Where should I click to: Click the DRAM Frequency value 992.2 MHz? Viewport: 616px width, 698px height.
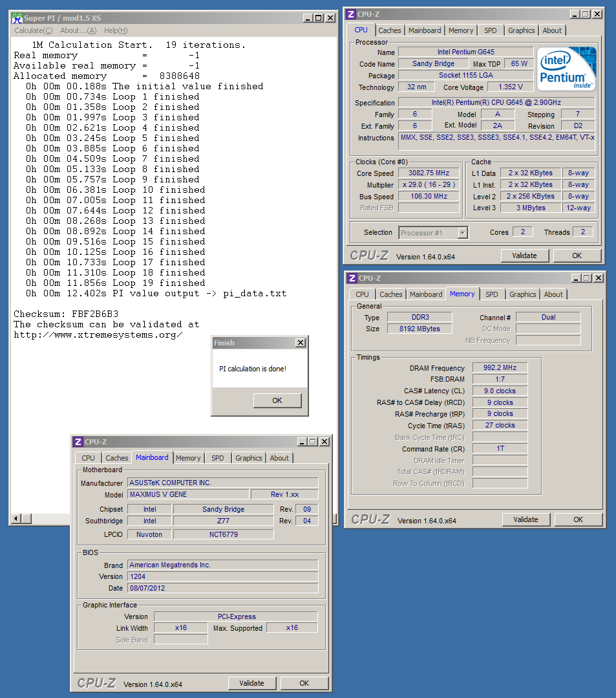[500, 367]
